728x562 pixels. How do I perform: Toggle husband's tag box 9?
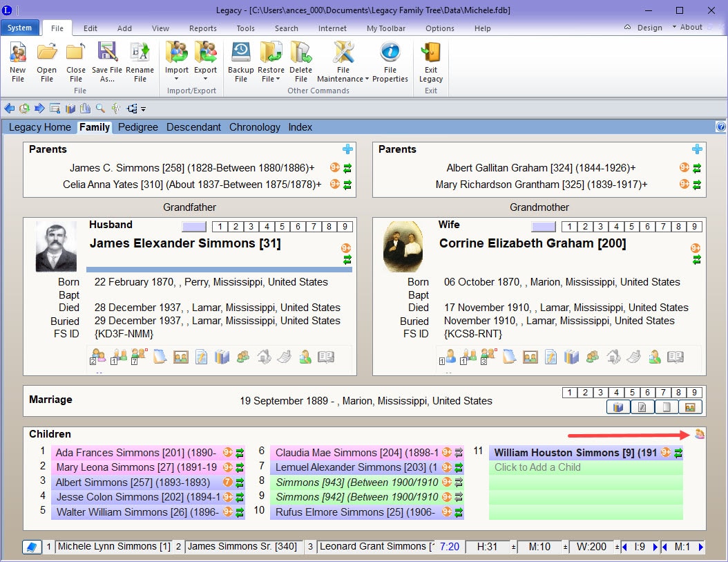pos(345,226)
